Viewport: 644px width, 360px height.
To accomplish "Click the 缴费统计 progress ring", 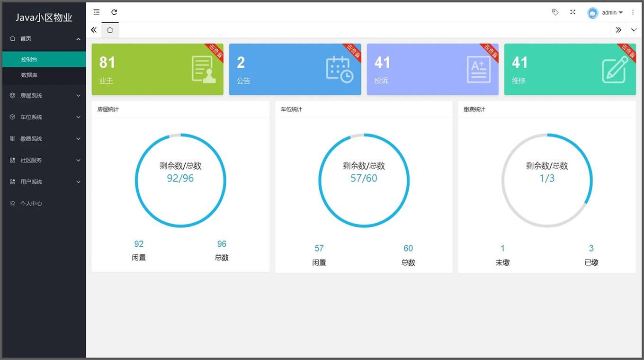I will [x=547, y=180].
